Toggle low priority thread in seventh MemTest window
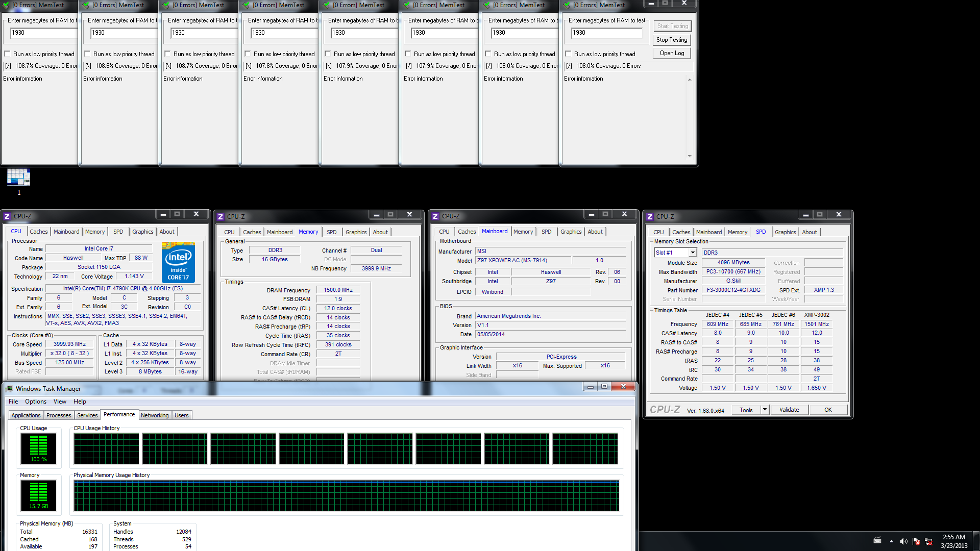The height and width of the screenshot is (551, 980). (488, 54)
